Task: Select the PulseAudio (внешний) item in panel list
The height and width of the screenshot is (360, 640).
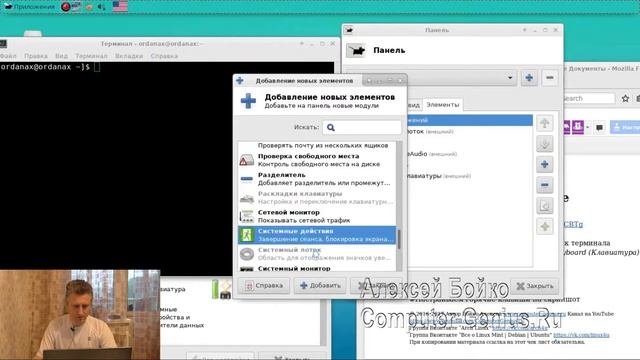Action: pos(470,154)
